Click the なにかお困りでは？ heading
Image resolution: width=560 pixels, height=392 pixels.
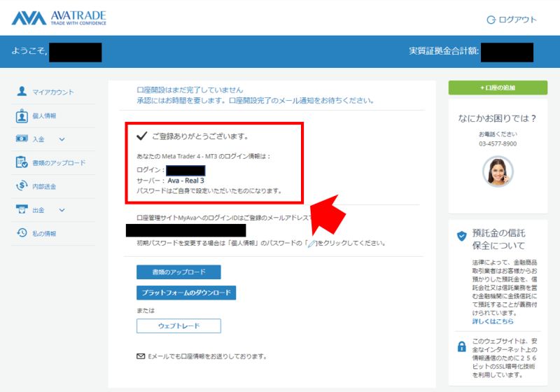coord(497,118)
